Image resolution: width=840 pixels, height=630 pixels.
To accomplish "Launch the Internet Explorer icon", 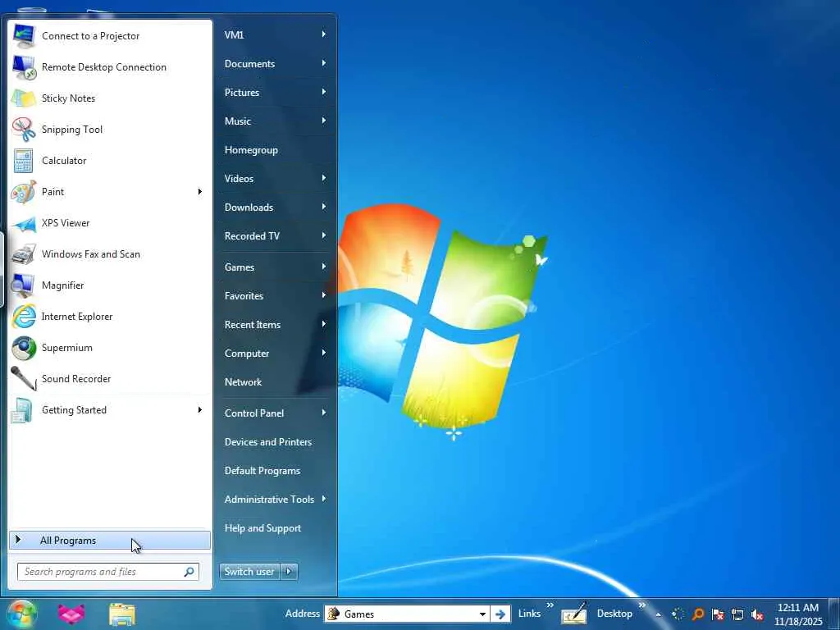I will pos(24,317).
